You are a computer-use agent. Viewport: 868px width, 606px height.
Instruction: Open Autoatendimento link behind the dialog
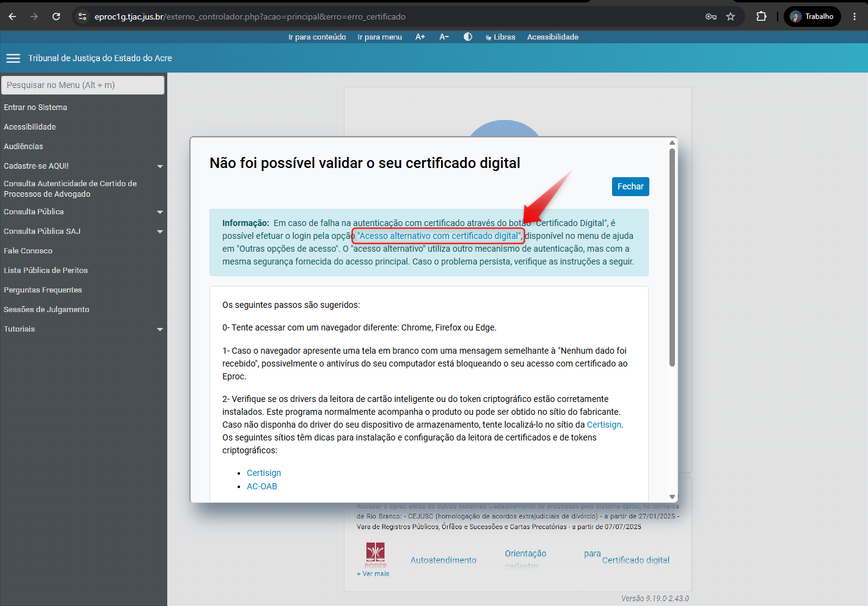(x=443, y=560)
